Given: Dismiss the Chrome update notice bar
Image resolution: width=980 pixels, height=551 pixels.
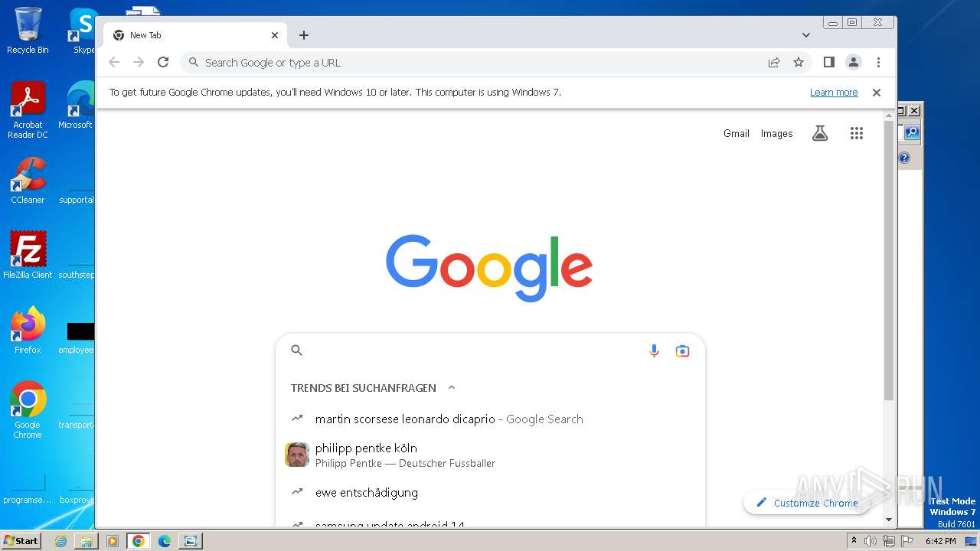Looking at the screenshot, I should point(877,92).
